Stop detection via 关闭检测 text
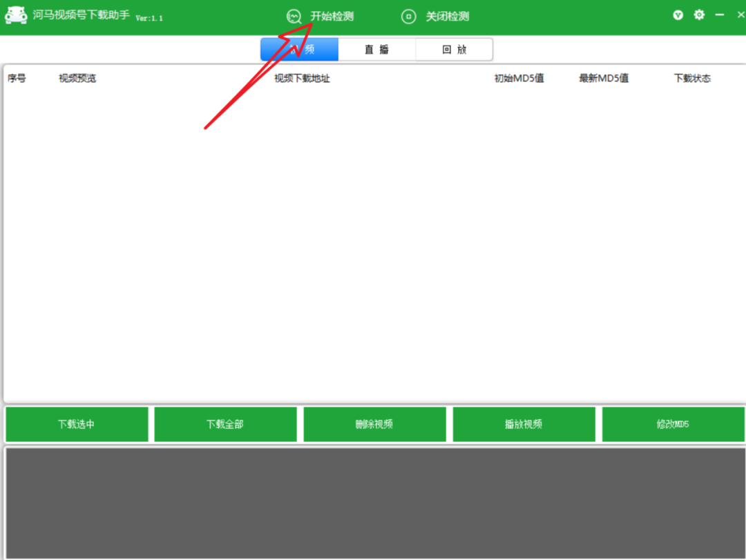746x560 pixels. tap(447, 17)
